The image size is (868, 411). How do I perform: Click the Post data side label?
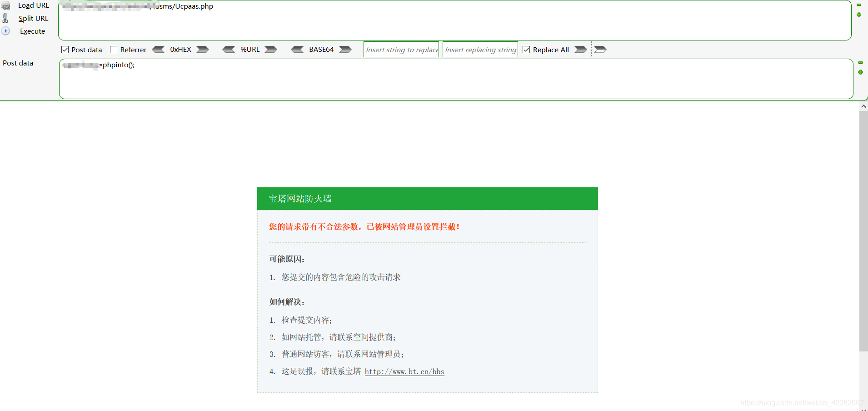click(x=18, y=63)
